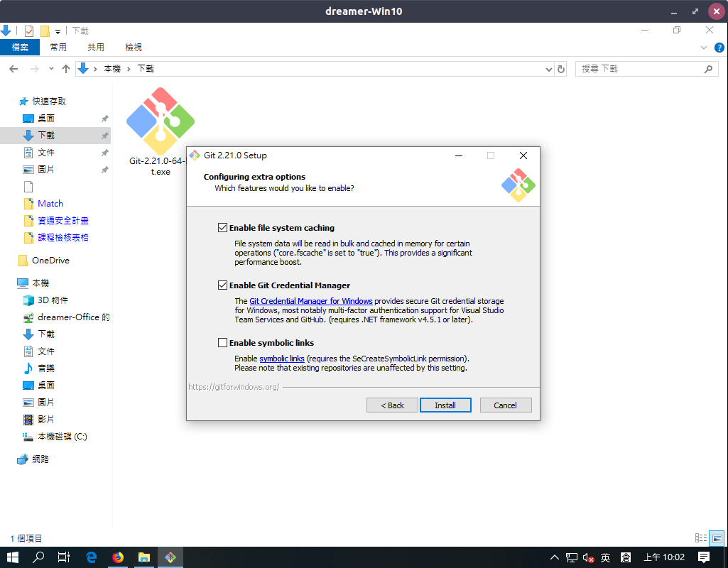Launch Edge browser from the taskbar

point(92,557)
